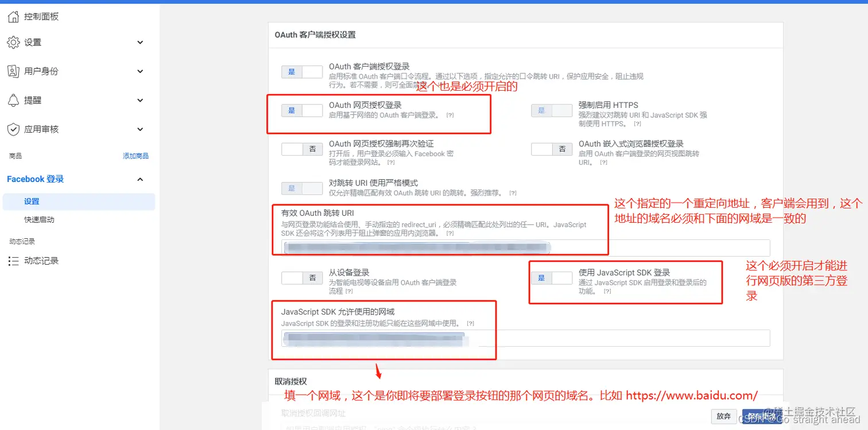The image size is (868, 430).
Task: Toggle 从设备登录 switch
Action: click(302, 278)
